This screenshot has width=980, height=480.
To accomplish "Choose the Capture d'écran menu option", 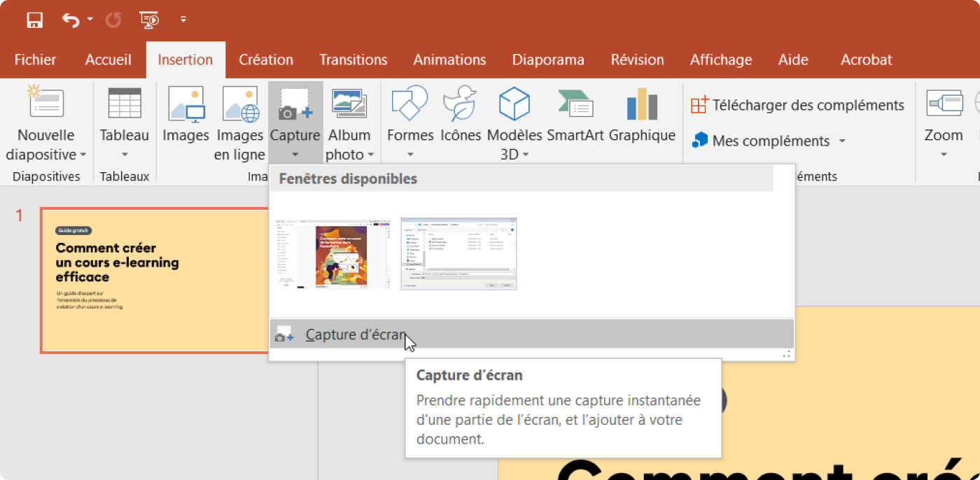I will (x=532, y=334).
